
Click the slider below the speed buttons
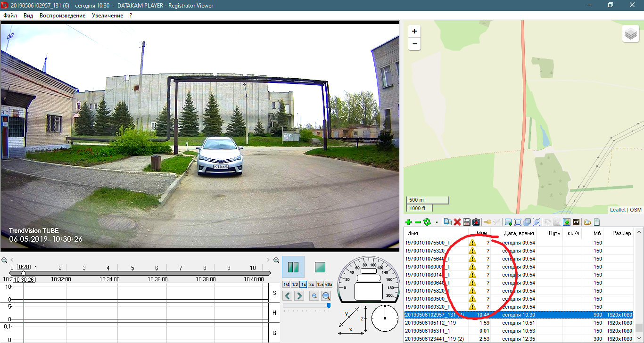pyautogui.click(x=306, y=306)
